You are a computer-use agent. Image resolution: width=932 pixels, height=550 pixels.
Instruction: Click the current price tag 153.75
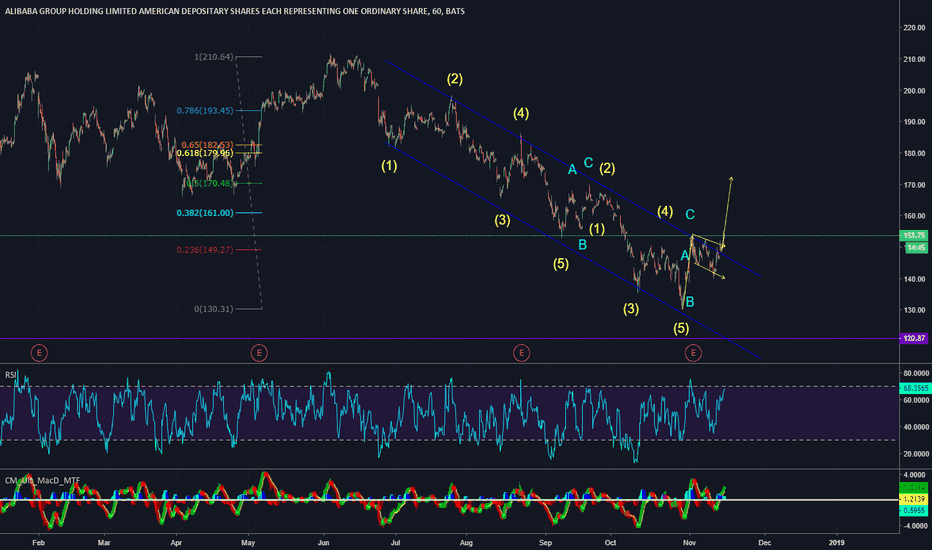914,235
